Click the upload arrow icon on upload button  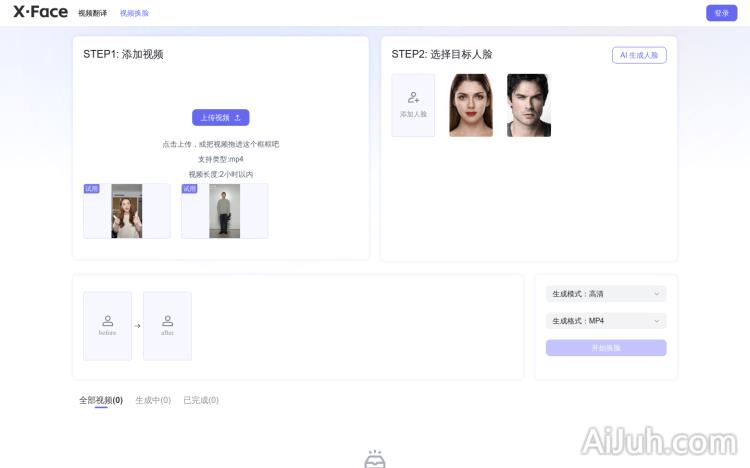click(237, 117)
